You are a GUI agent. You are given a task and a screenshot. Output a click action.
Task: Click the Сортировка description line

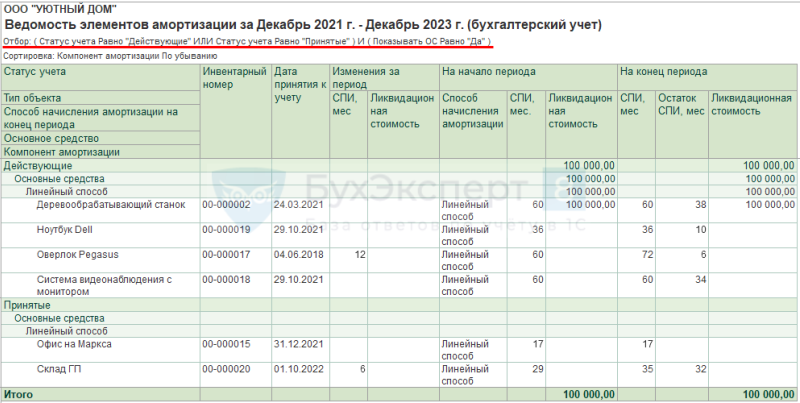point(110,56)
